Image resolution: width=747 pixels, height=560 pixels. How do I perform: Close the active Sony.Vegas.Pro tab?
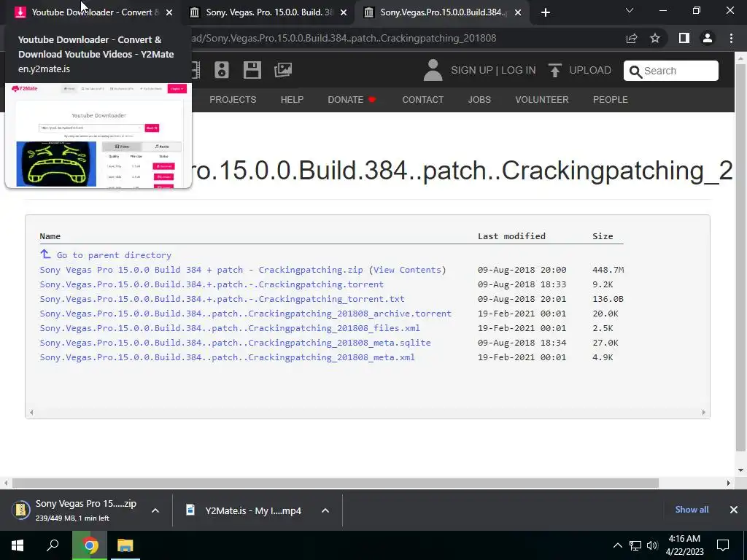(518, 12)
